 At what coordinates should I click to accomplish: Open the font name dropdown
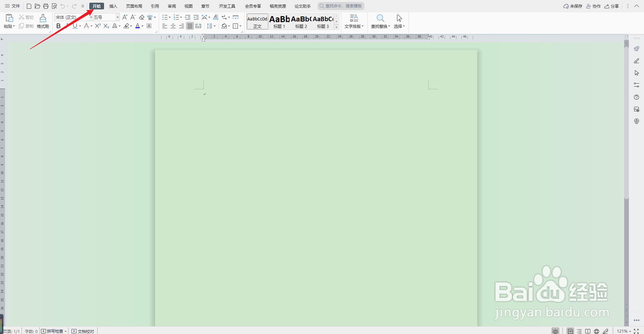click(91, 17)
